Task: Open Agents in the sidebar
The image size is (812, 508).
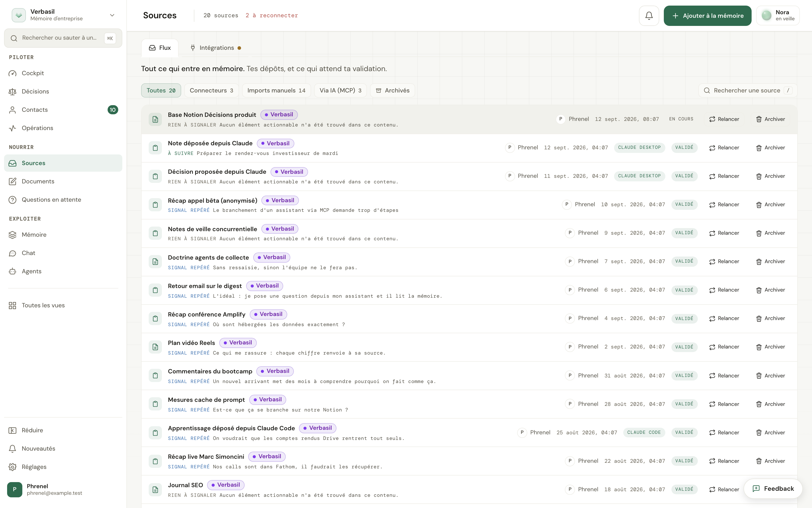Action: 63,272
